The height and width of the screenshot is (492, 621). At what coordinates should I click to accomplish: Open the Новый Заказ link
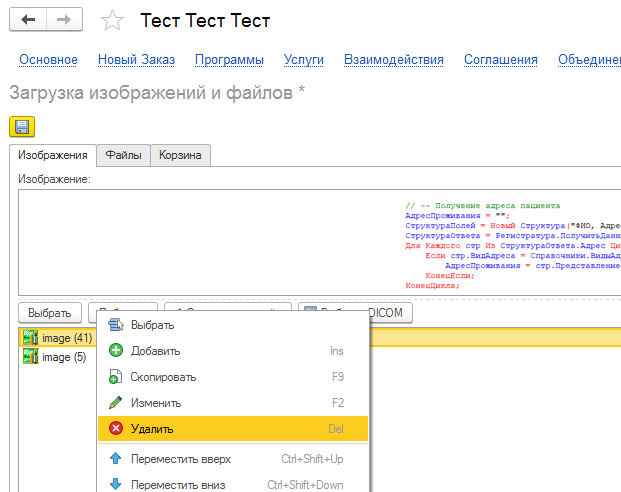click(x=136, y=60)
